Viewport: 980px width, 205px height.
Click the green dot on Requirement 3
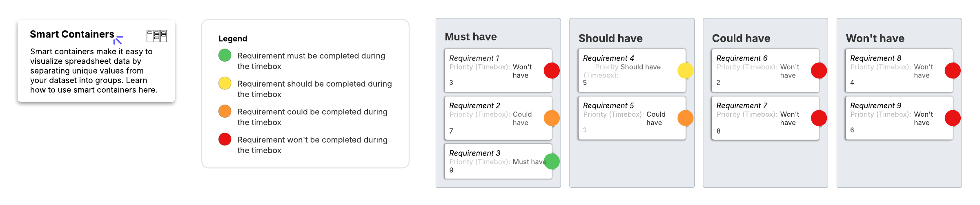point(552,161)
